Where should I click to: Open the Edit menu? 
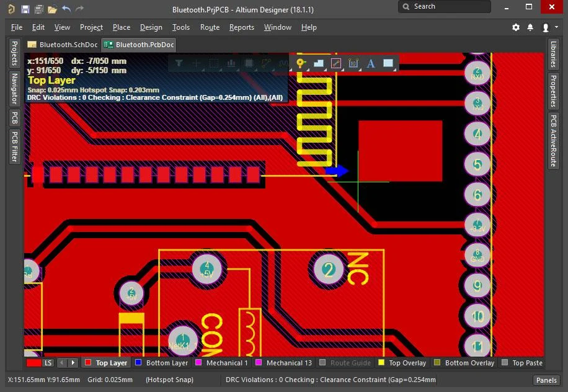pyautogui.click(x=38, y=27)
